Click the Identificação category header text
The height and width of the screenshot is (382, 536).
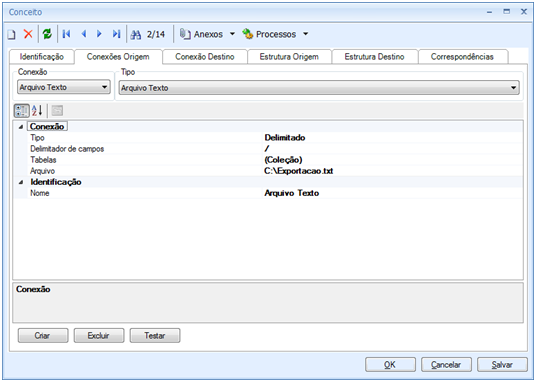56,182
